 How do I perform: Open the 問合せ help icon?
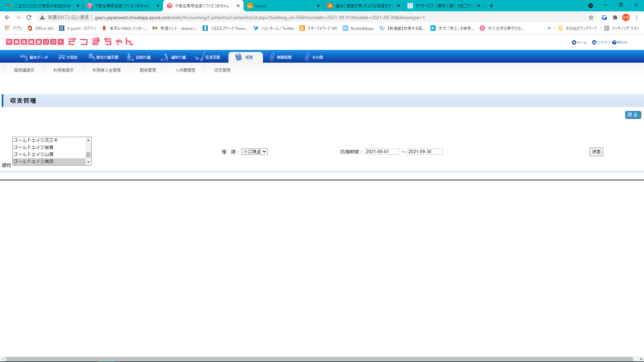[614, 43]
